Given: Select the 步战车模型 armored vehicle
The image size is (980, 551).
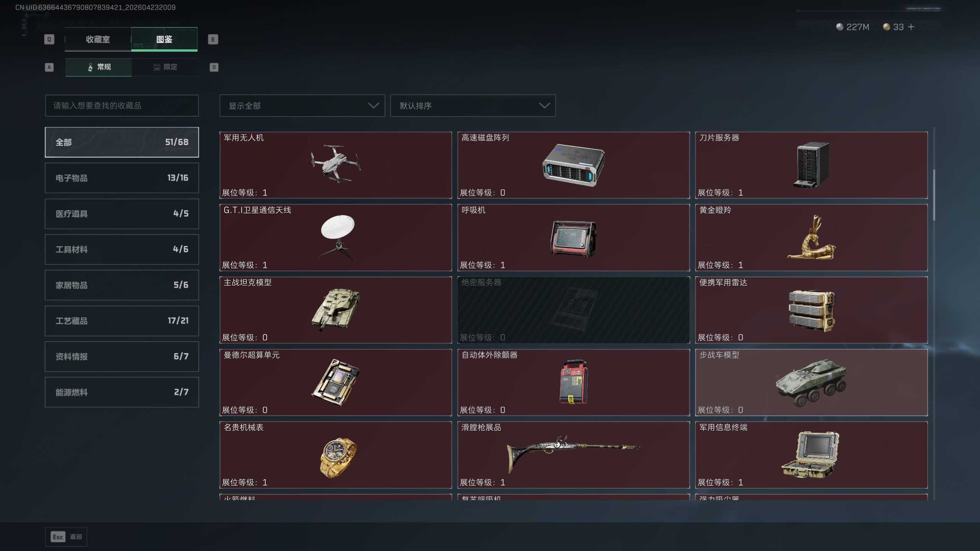Looking at the screenshot, I should pos(811,382).
